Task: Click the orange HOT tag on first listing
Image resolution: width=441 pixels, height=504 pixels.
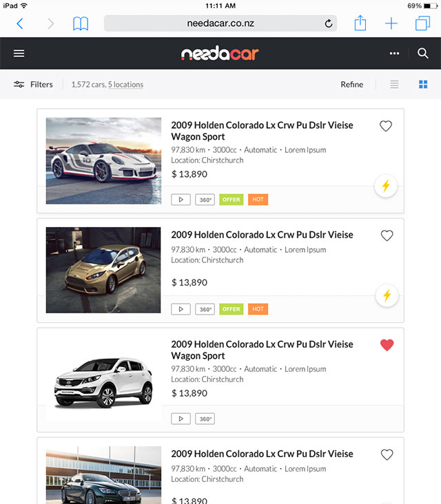Action: pyautogui.click(x=258, y=200)
